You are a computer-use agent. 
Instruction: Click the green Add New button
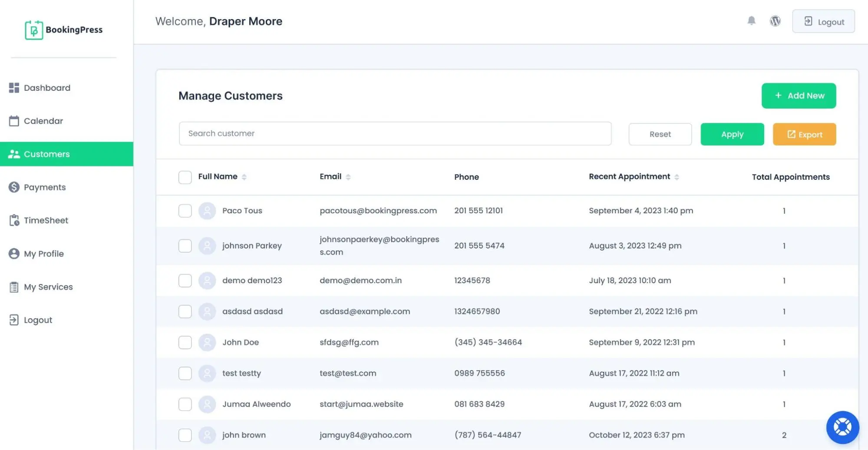tap(799, 96)
